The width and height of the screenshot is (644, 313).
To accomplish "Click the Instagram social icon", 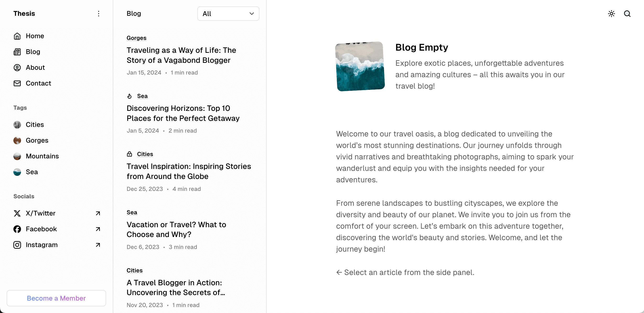I will [17, 244].
